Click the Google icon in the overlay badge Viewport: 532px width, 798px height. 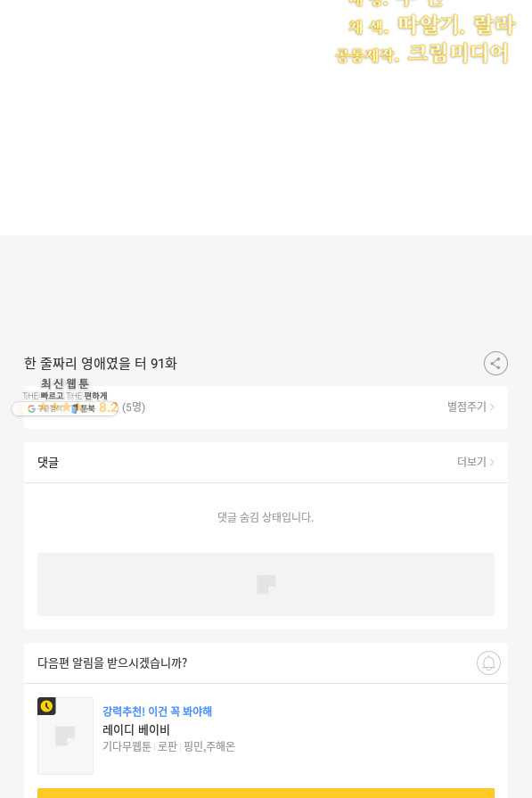[x=31, y=408]
